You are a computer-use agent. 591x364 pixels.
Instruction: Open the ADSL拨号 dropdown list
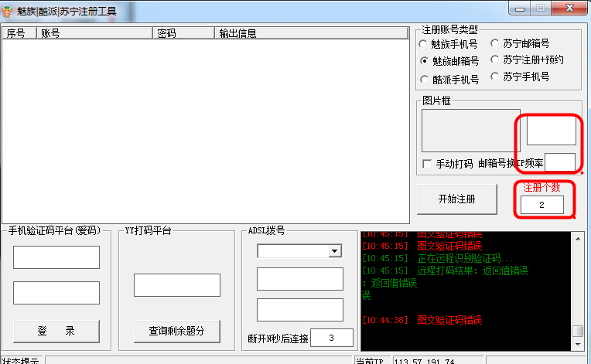coord(335,251)
